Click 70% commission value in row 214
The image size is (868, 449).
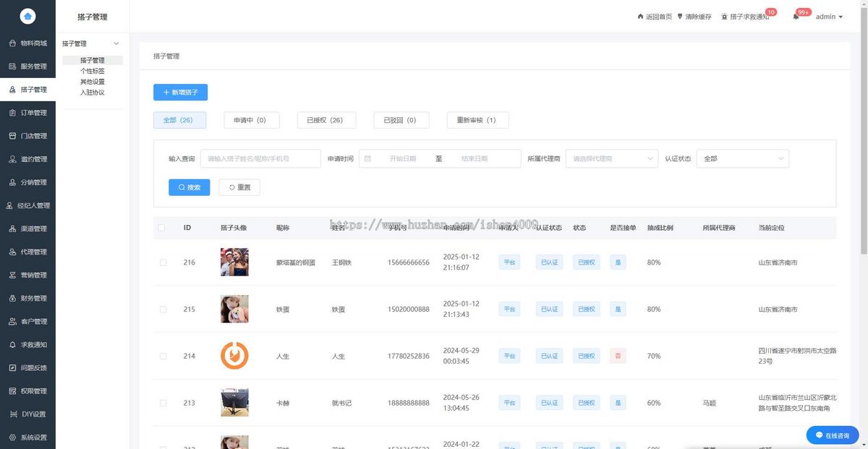(654, 356)
